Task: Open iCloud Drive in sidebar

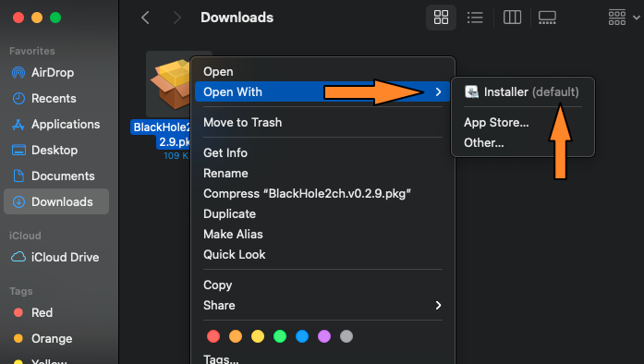Action: click(x=56, y=257)
